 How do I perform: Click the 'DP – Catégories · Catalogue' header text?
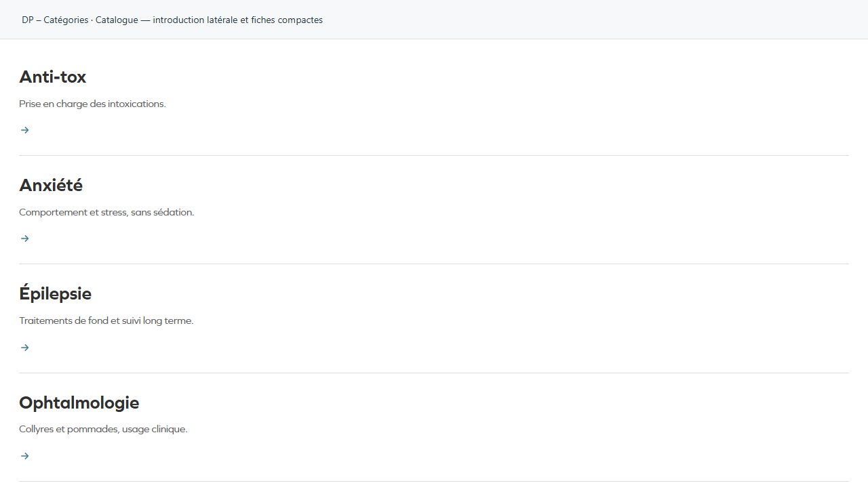click(x=79, y=20)
